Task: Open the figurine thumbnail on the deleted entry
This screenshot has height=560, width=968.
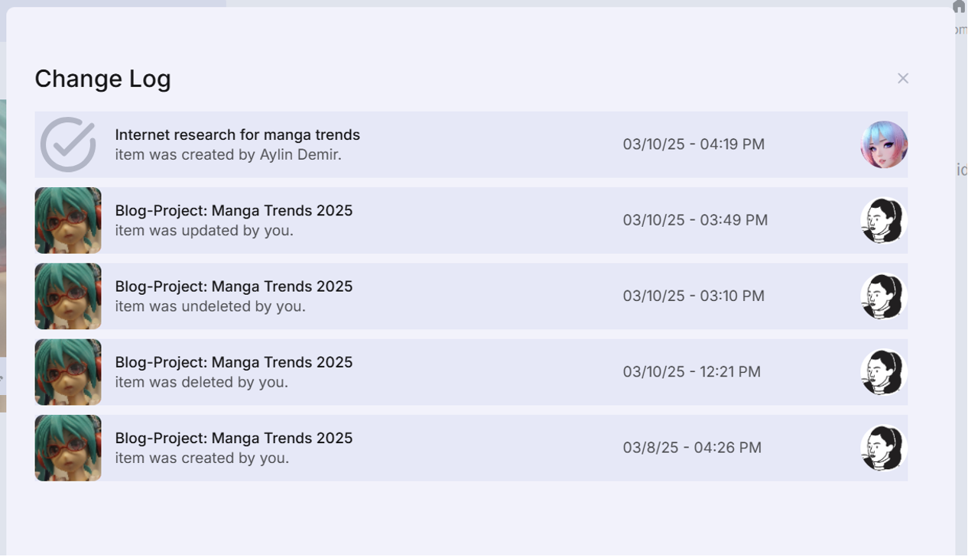Action: [67, 372]
